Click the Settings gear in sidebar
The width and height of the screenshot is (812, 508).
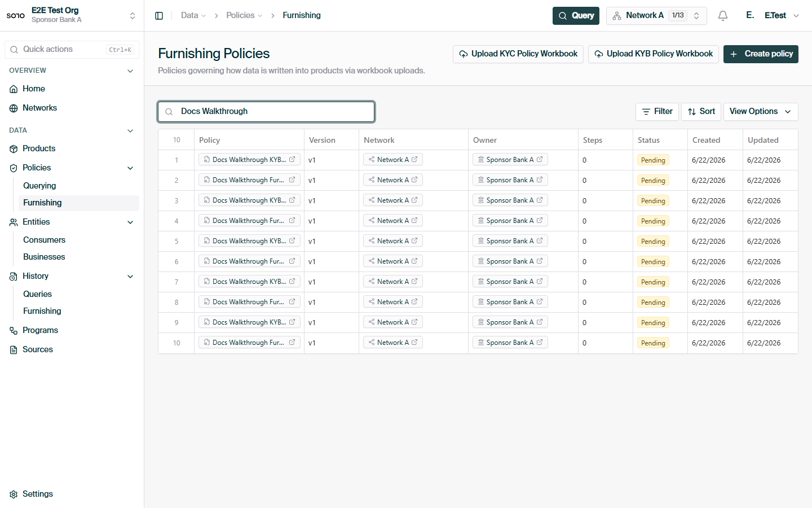14,494
